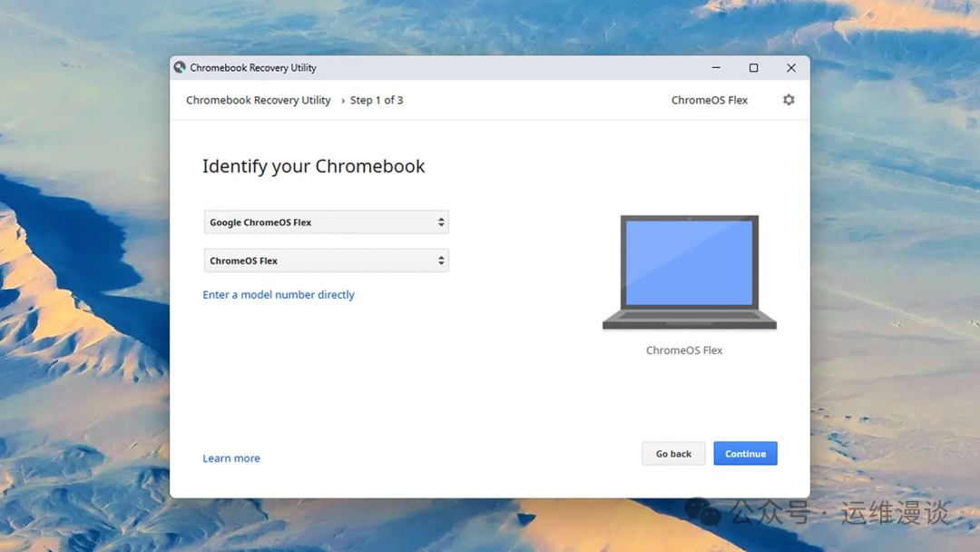The height and width of the screenshot is (552, 980).
Task: Click the stepper arrows on the product dropdown
Action: [441, 261]
